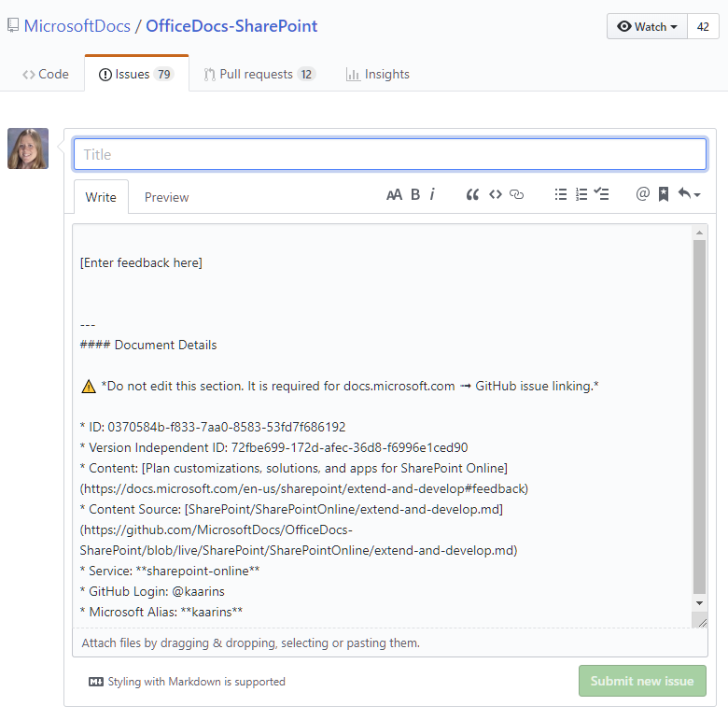Open the Pull requests tab
728x720 pixels.
(258, 74)
